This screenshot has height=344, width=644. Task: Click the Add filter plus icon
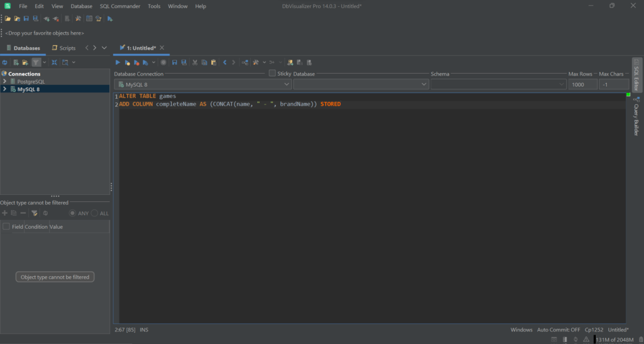(5, 213)
